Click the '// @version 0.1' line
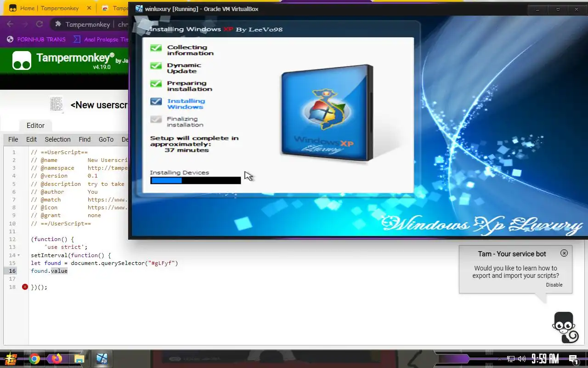Viewport: 588px width, 368px height. coord(64,176)
